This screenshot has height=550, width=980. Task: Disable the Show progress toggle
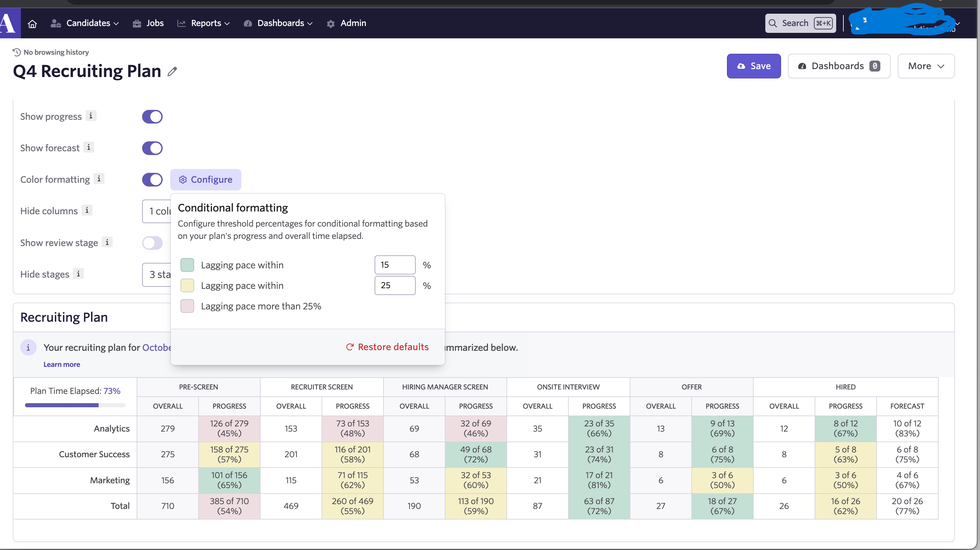152,117
